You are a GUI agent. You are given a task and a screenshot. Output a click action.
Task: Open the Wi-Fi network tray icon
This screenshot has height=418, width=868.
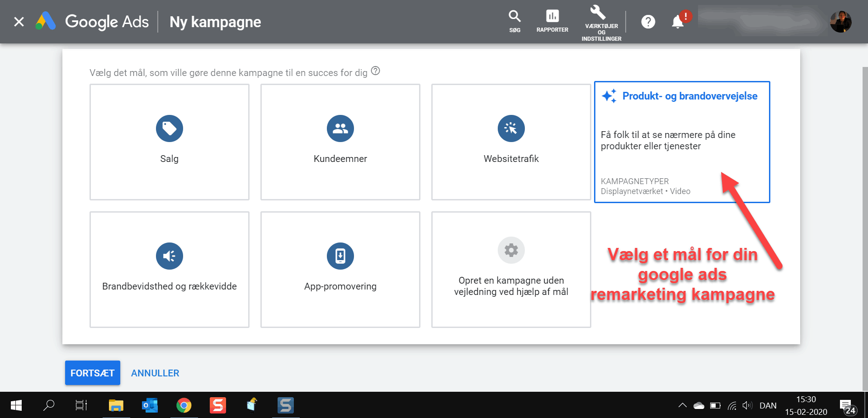coord(732,405)
